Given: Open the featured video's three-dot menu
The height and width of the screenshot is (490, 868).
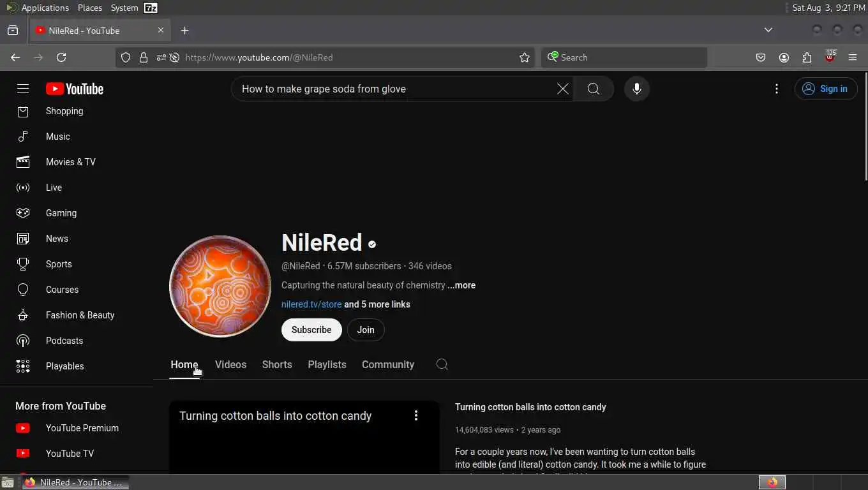Looking at the screenshot, I should 416,415.
